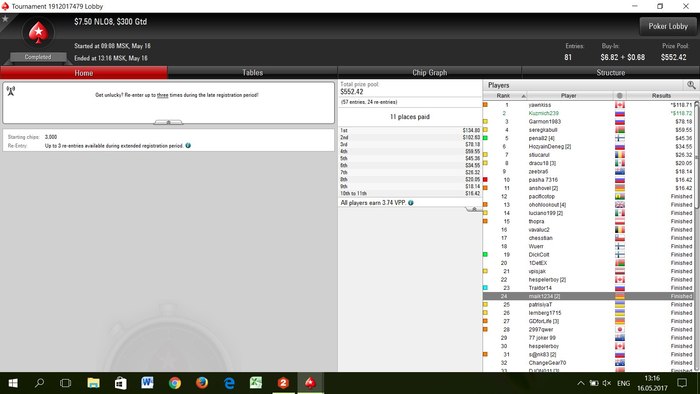Viewport: 700px width, 394px height.
Task: Select player pacificotop
Action: click(588, 196)
